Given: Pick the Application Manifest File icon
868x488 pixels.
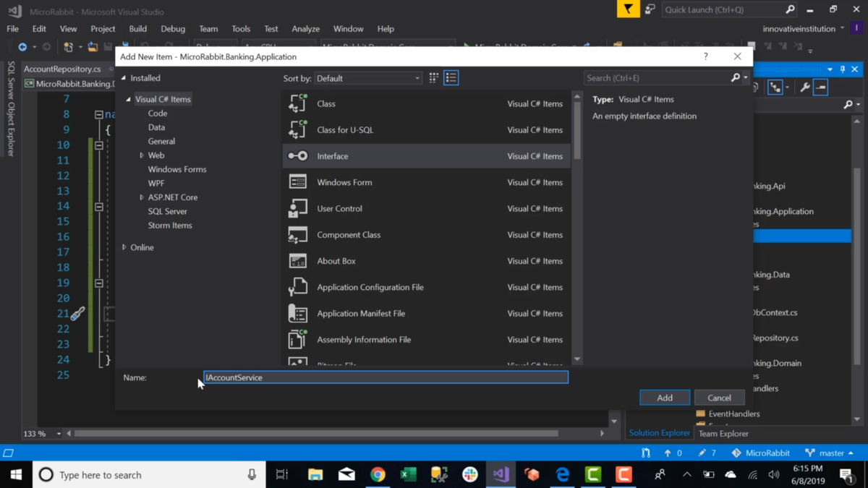Looking at the screenshot, I should click(x=297, y=313).
